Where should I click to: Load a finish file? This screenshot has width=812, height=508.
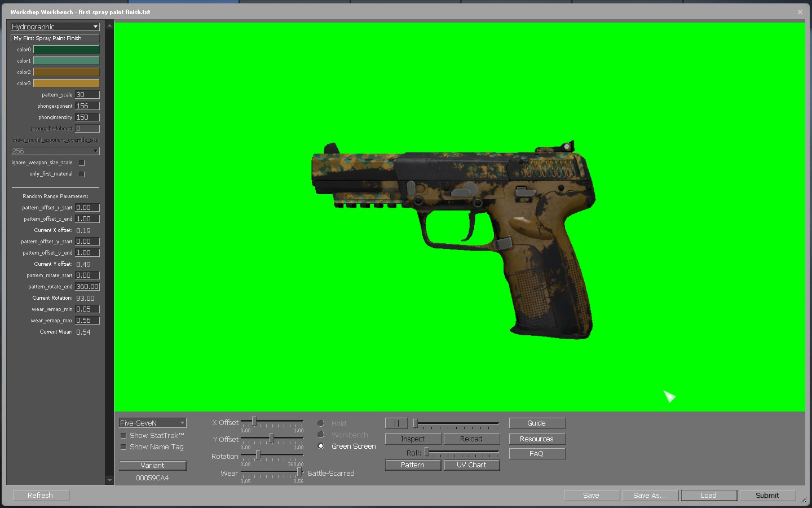pos(709,495)
